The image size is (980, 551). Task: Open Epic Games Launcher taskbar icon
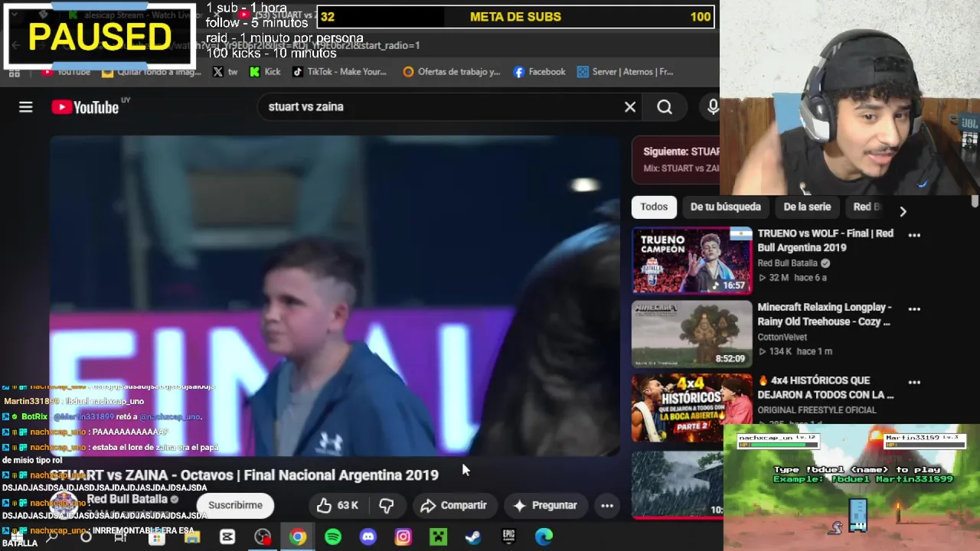508,537
